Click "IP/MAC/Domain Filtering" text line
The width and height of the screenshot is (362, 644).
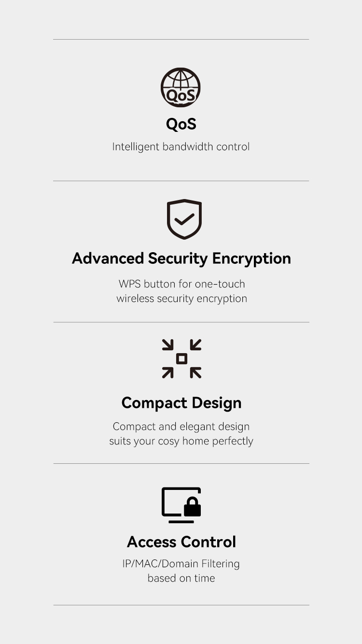click(181, 564)
